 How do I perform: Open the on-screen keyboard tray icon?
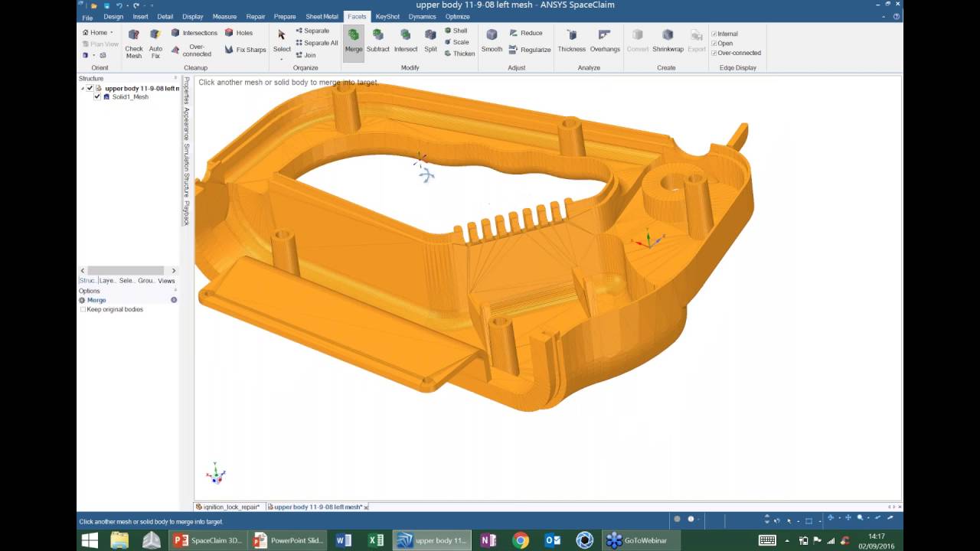tap(767, 540)
